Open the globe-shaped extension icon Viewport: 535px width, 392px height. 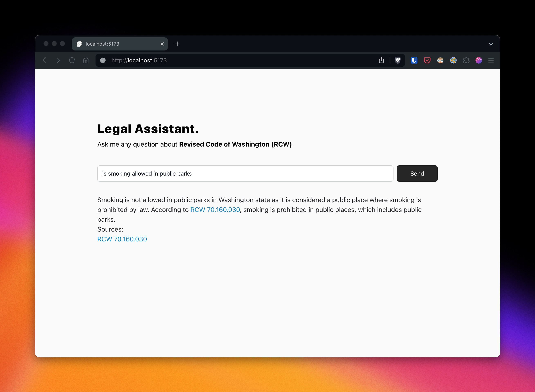[453, 60]
